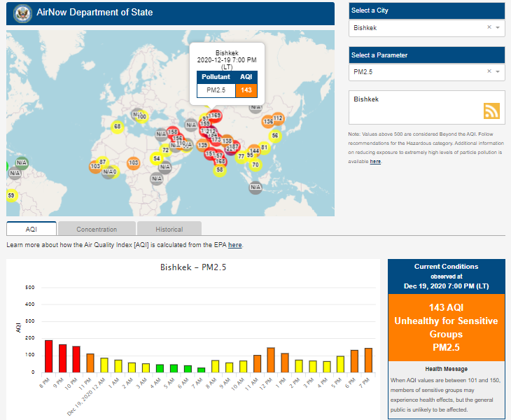Select the yellow 70 AQI map marker
This screenshot has height=420, width=511.
[x=255, y=165]
